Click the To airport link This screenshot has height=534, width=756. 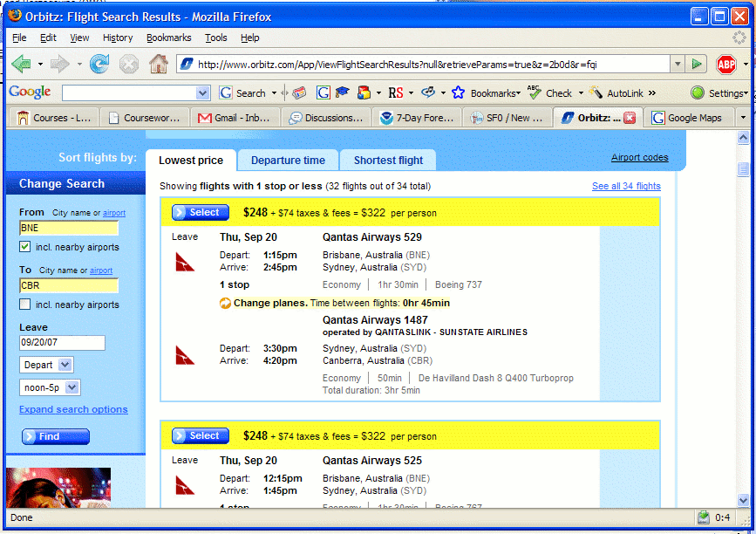click(x=101, y=270)
